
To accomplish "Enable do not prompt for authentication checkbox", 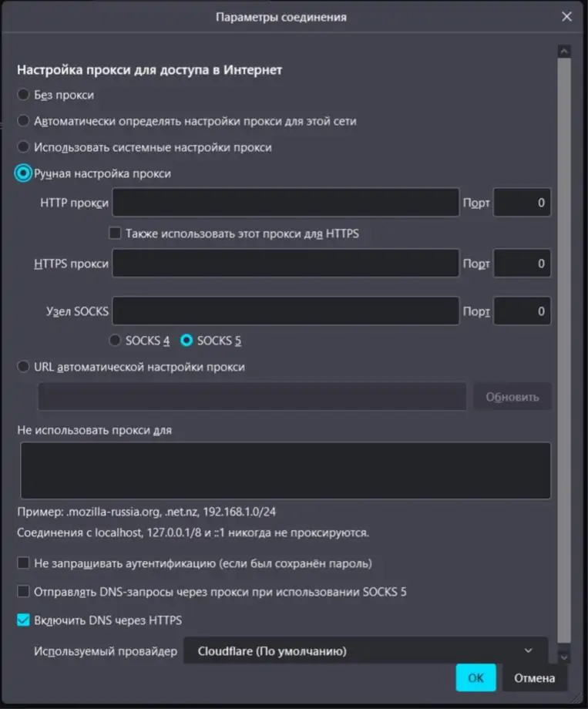I will (x=23, y=563).
